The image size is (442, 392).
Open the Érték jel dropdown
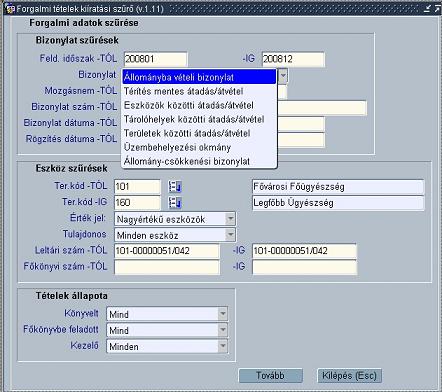(x=230, y=219)
